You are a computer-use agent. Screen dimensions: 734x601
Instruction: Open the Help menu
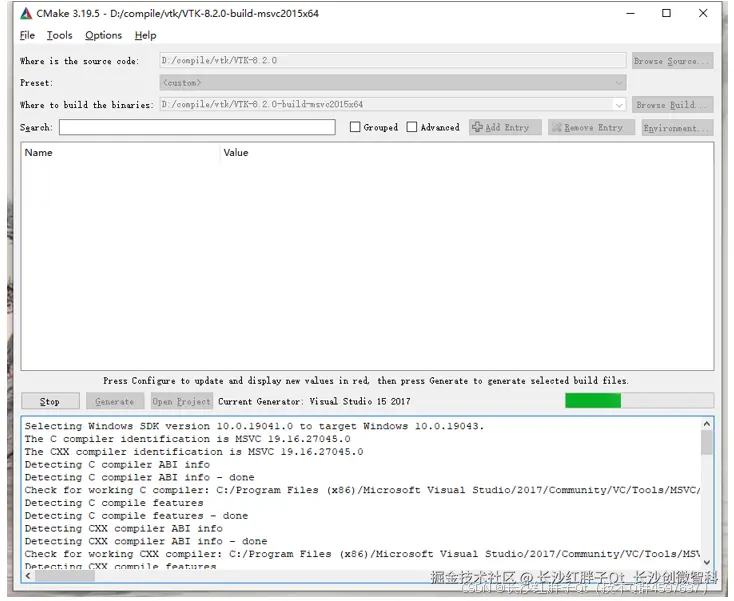point(146,35)
